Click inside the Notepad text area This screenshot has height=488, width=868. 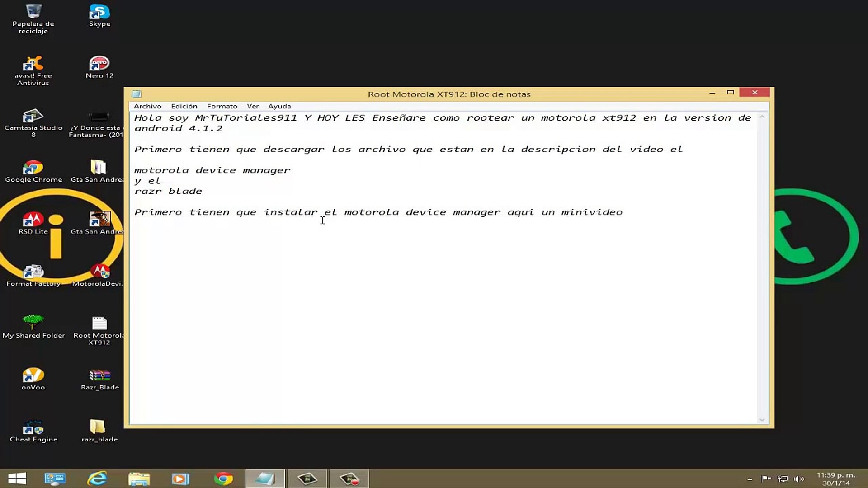pos(443,316)
